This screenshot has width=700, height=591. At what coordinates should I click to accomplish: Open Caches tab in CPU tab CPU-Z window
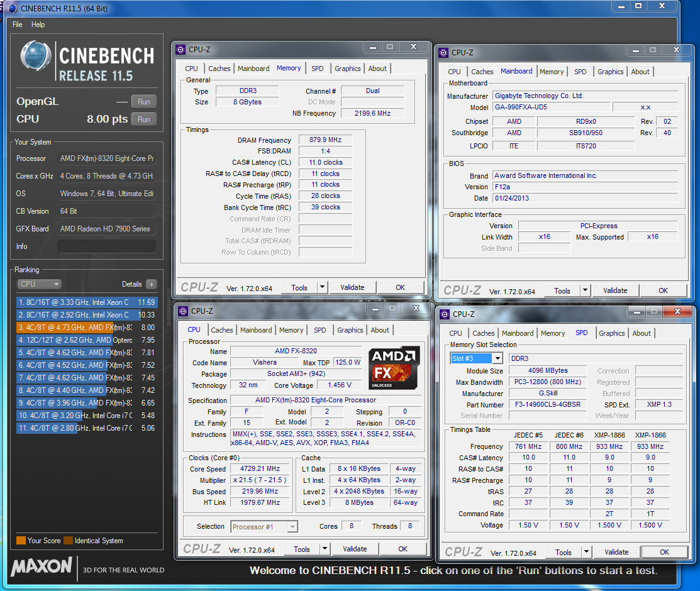coord(222,330)
